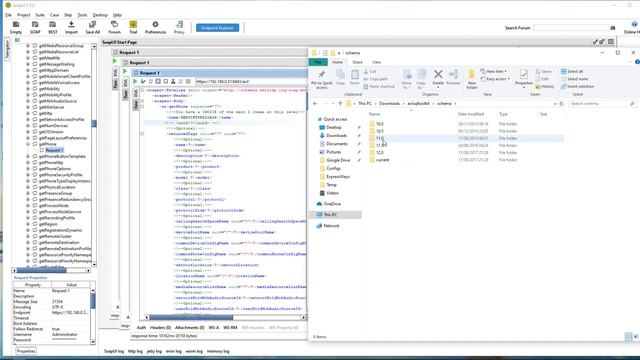Click the Properties icon in Explorer ribbon
The image size is (640, 360).
pyautogui.click(x=524, y=78)
